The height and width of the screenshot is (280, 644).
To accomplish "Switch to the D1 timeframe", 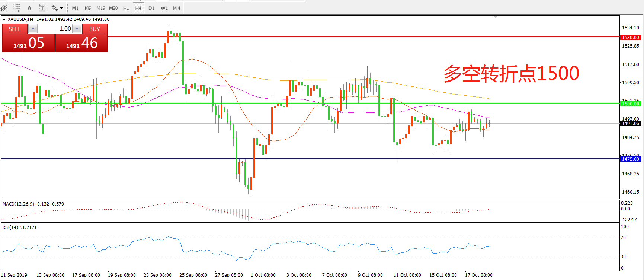I will coord(151,8).
